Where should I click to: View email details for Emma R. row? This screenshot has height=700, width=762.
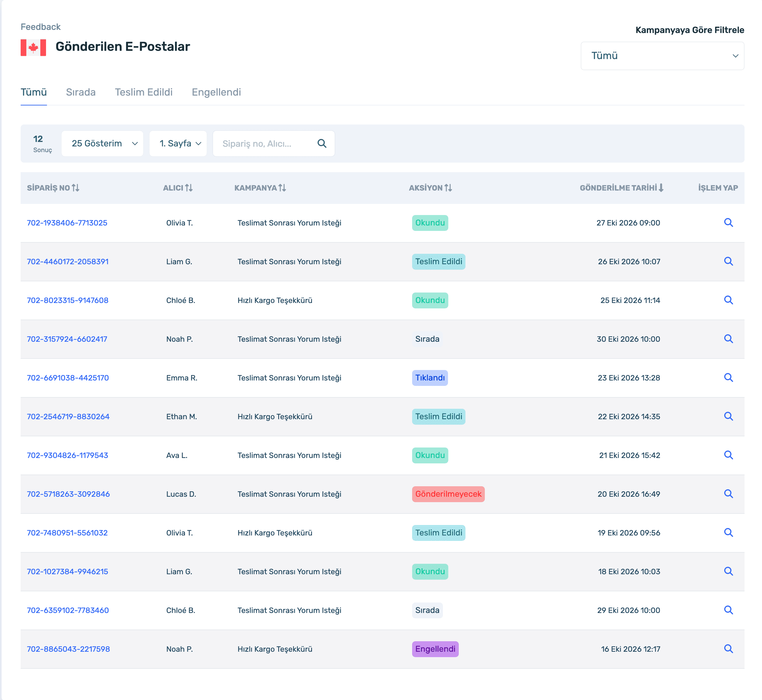728,378
